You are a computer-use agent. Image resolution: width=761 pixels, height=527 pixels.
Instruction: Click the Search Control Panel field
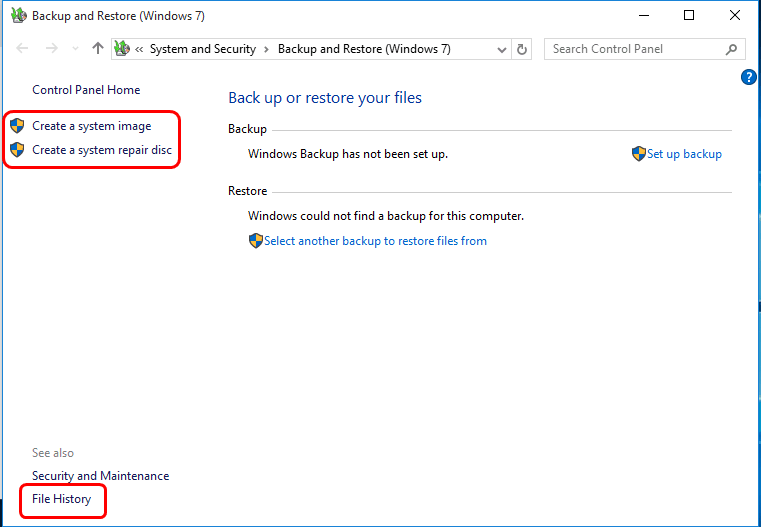[x=645, y=49]
